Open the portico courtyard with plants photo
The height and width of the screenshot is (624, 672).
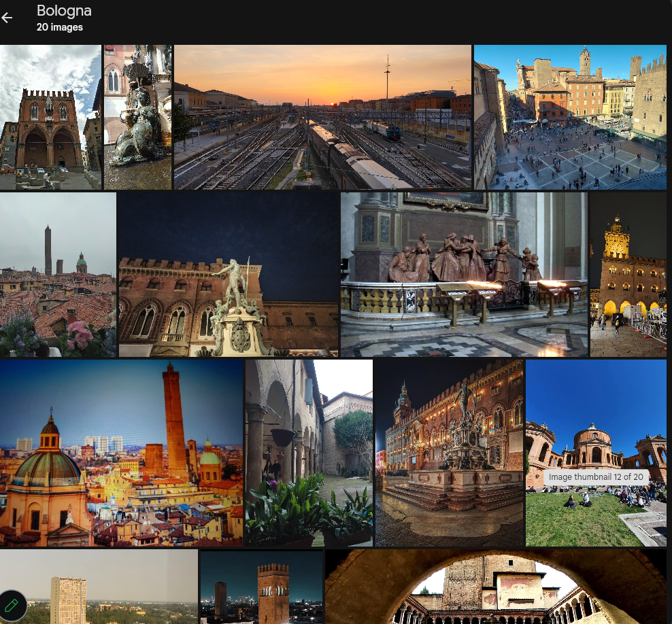click(x=309, y=453)
